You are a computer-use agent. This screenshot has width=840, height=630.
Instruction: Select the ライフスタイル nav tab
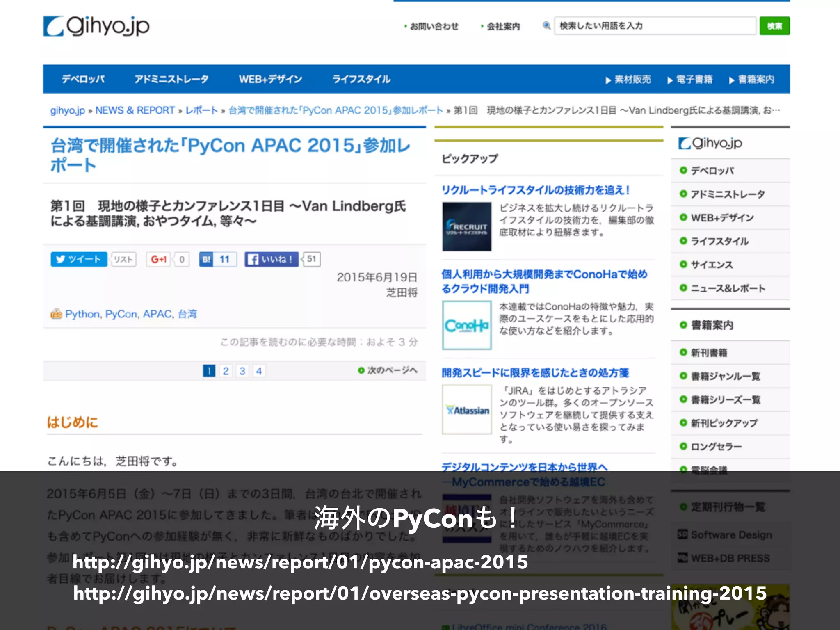tap(361, 79)
